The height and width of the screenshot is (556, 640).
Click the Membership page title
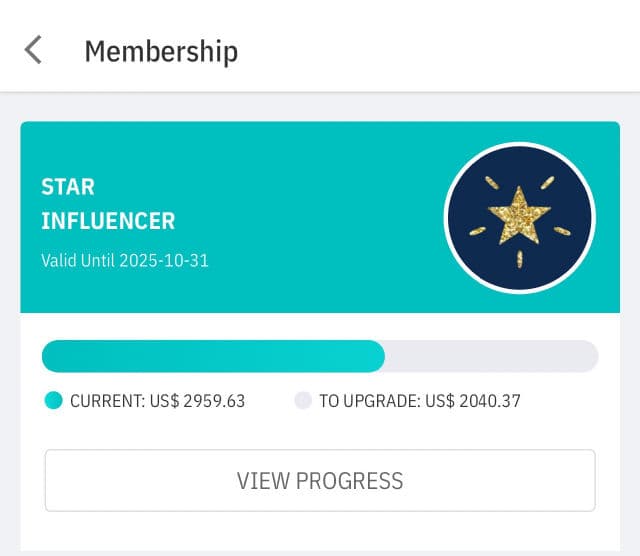(x=161, y=51)
